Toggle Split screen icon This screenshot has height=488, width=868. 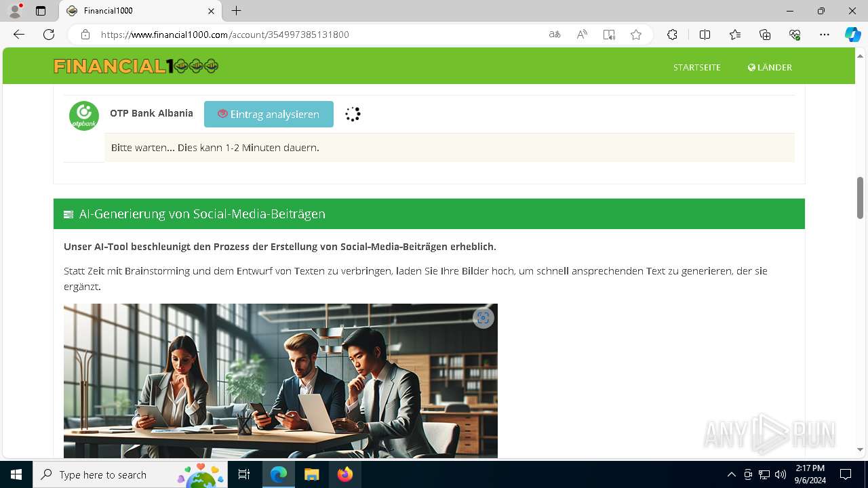click(x=705, y=35)
